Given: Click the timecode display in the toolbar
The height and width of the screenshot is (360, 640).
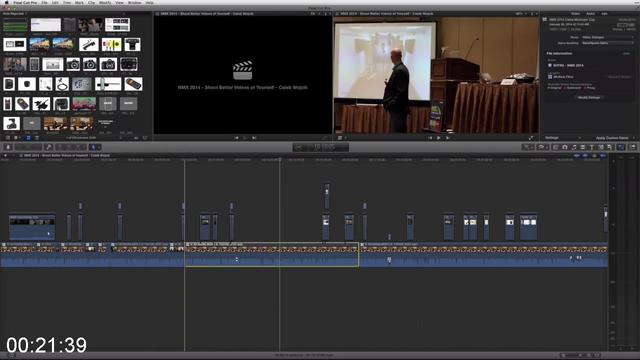Looking at the screenshot, I should click(321, 147).
